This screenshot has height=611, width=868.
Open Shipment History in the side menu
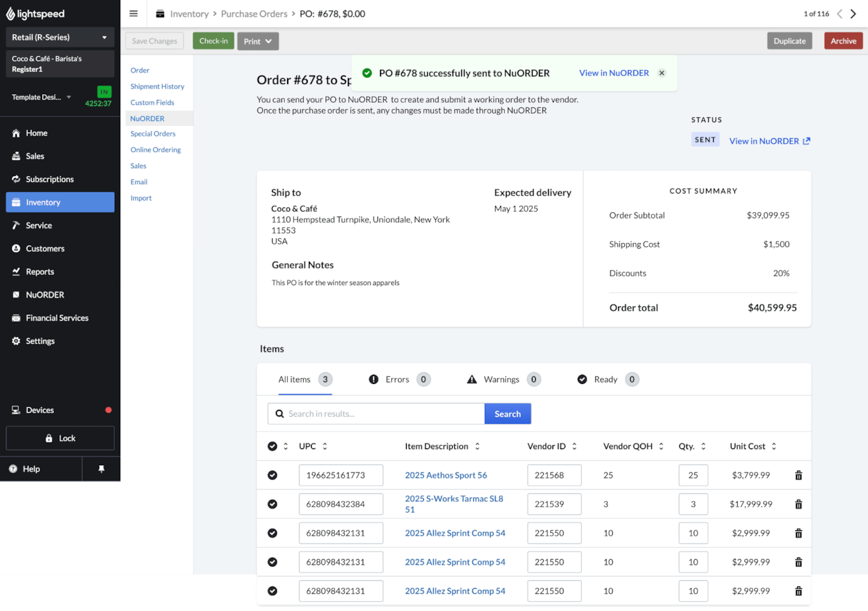tap(157, 86)
